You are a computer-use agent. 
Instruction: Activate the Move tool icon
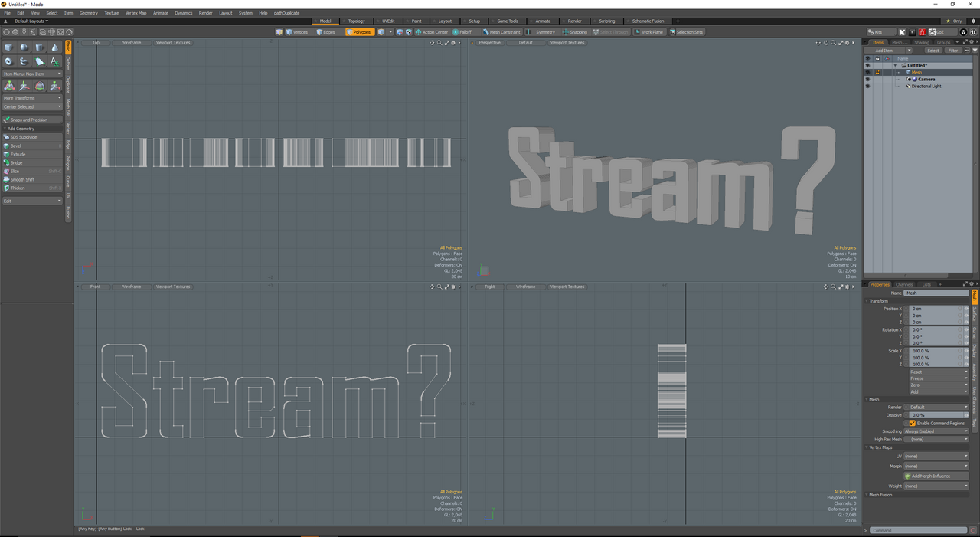[24, 86]
